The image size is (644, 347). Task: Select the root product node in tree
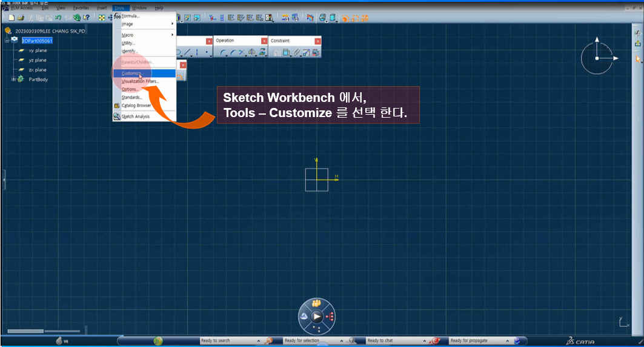click(x=50, y=31)
